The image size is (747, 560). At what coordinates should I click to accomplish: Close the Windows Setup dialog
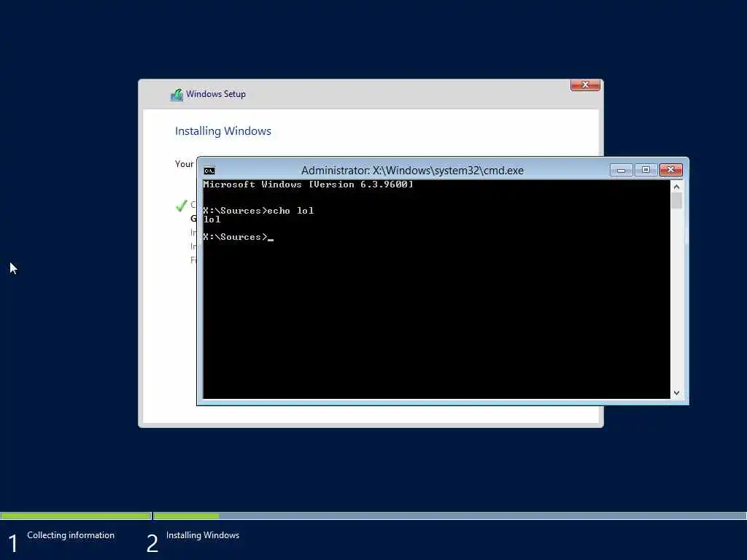pyautogui.click(x=585, y=85)
